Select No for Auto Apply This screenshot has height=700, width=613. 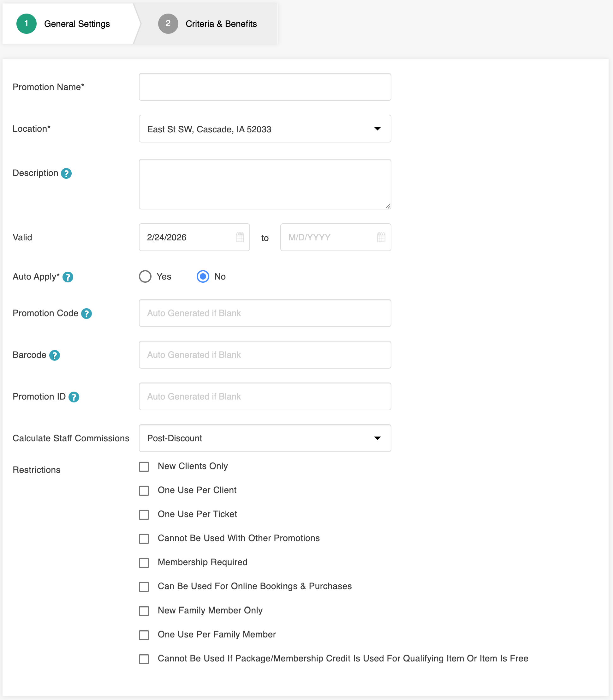coord(203,277)
